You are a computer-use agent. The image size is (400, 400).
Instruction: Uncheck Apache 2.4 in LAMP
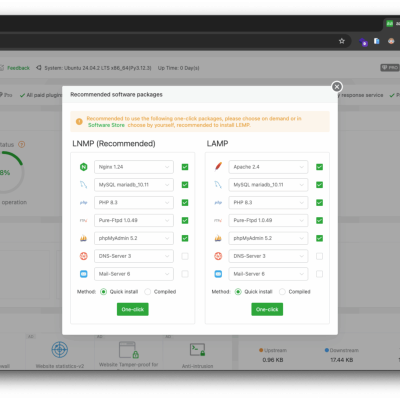pos(319,167)
